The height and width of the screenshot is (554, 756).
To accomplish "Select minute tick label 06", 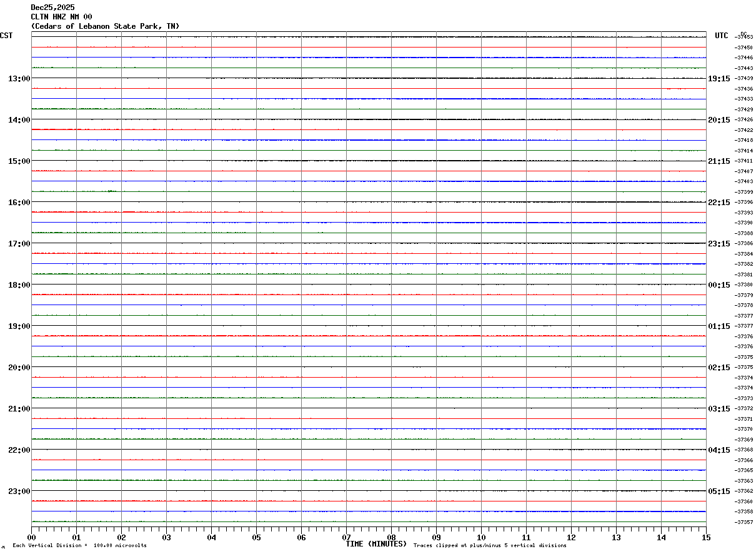I will pyautogui.click(x=301, y=537).
